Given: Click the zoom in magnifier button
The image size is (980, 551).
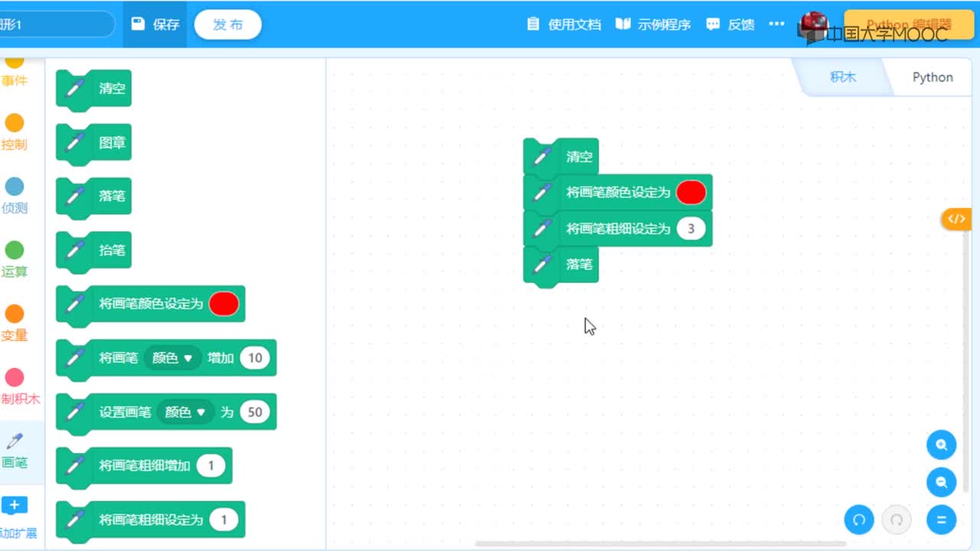Looking at the screenshot, I should pos(941,445).
